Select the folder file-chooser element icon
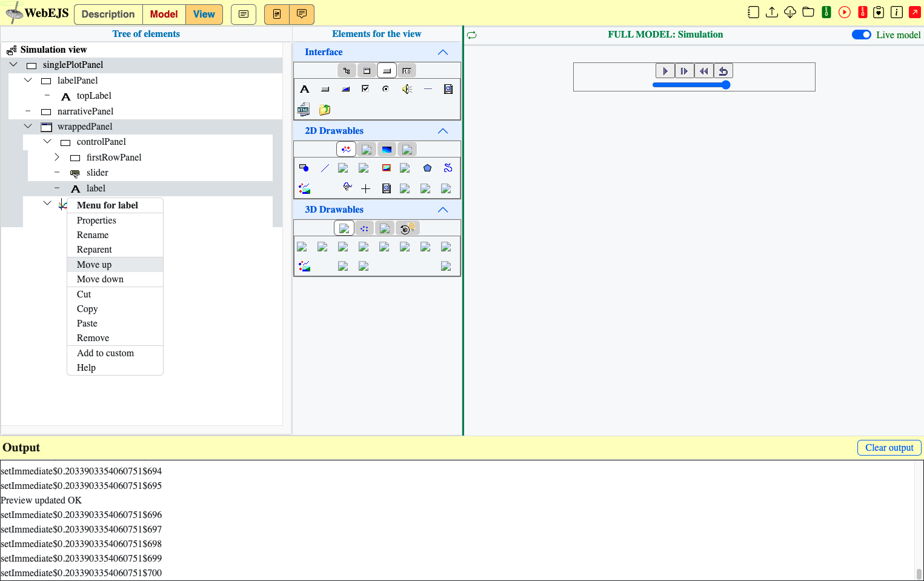Viewport: 924px width, 581px height. 325,110
